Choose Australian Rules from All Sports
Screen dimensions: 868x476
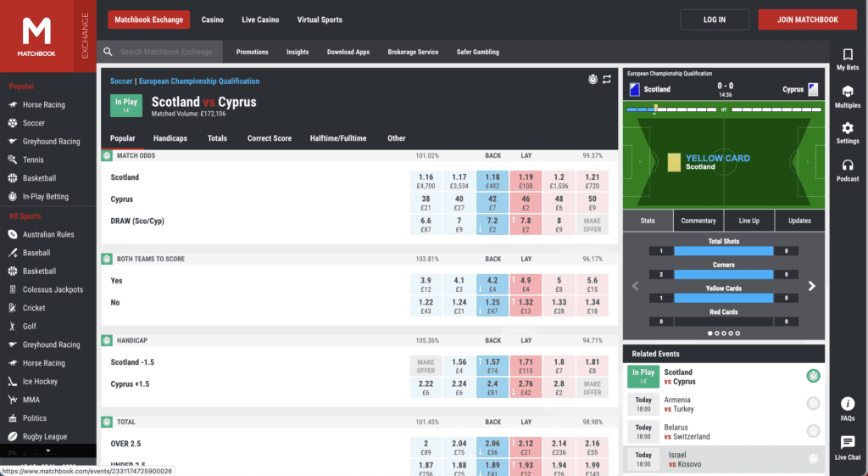pyautogui.click(x=48, y=234)
